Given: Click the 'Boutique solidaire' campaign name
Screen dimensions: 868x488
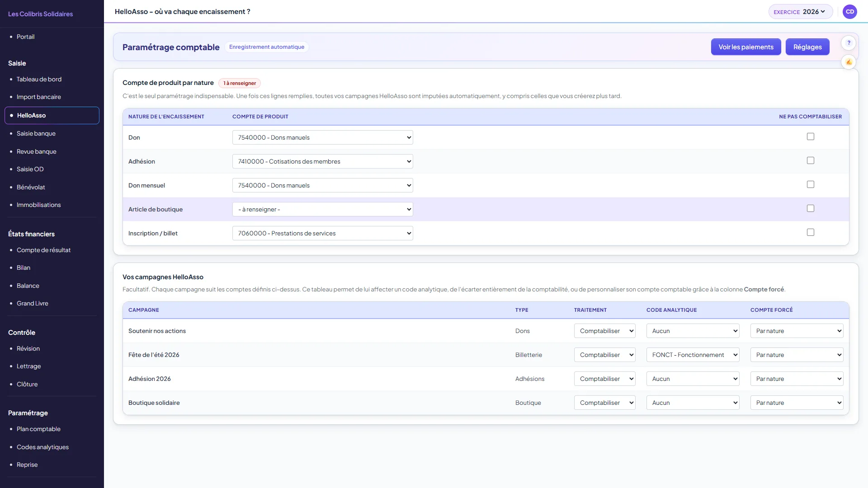Looking at the screenshot, I should 154,403.
